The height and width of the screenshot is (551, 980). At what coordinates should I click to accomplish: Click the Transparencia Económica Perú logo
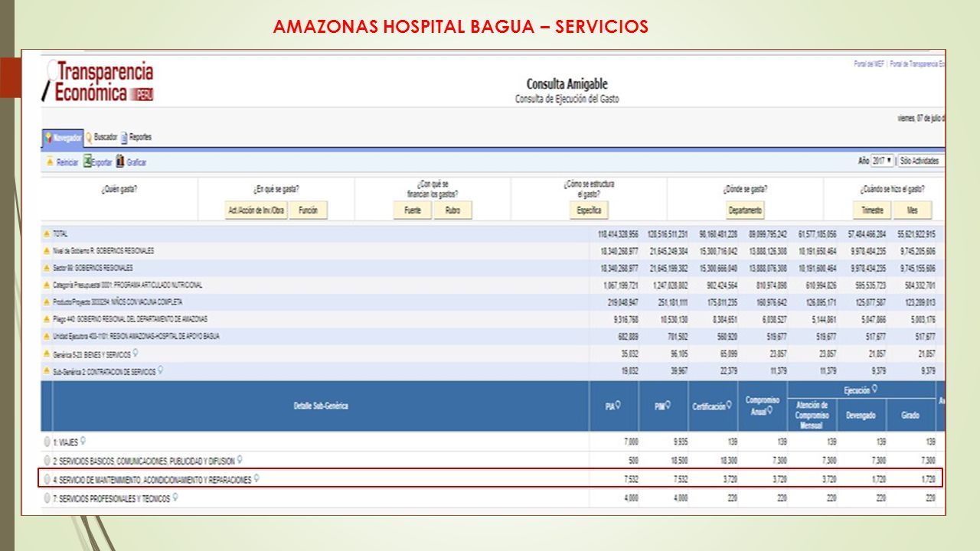[x=98, y=83]
